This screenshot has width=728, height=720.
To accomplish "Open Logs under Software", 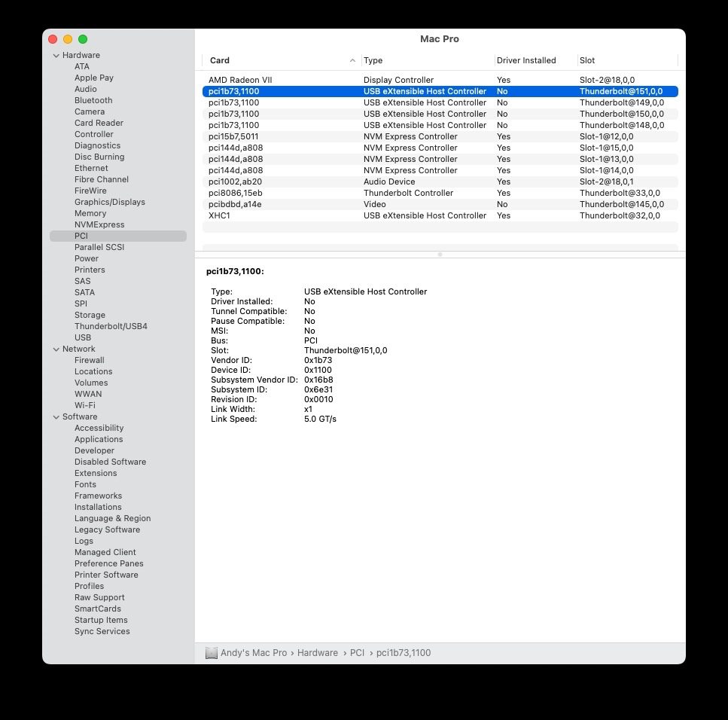I will click(84, 541).
